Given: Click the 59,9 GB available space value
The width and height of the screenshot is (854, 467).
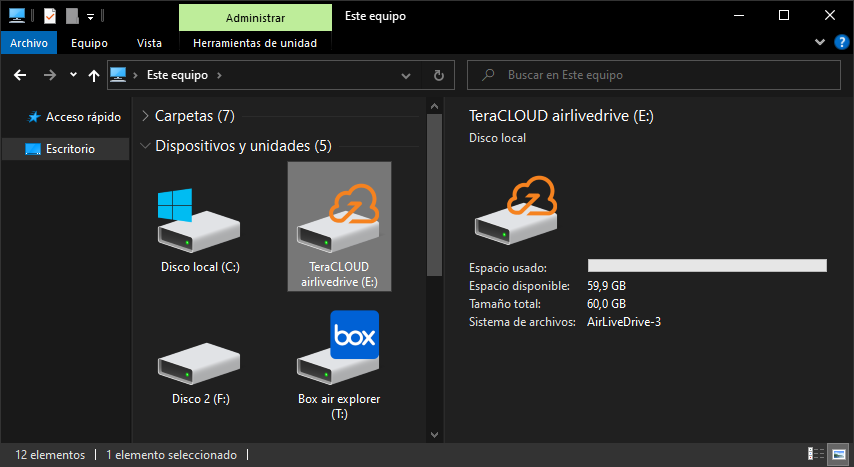Looking at the screenshot, I should tap(606, 286).
